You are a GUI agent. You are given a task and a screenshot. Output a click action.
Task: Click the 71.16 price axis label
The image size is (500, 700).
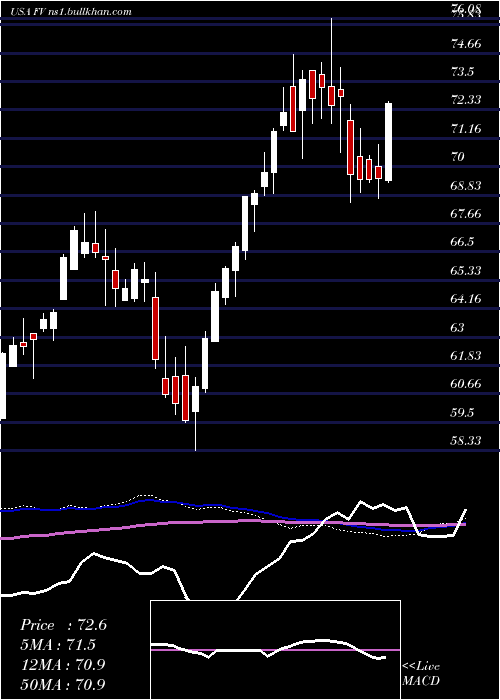pyautogui.click(x=466, y=129)
